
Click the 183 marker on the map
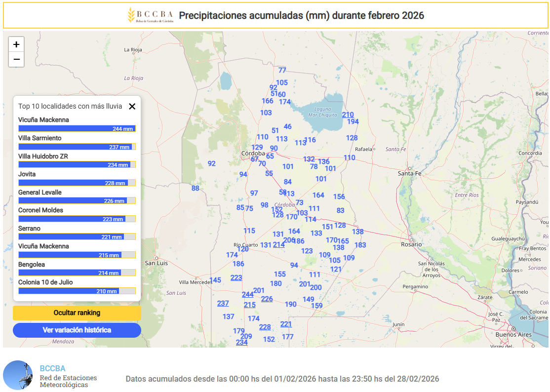coord(360,245)
